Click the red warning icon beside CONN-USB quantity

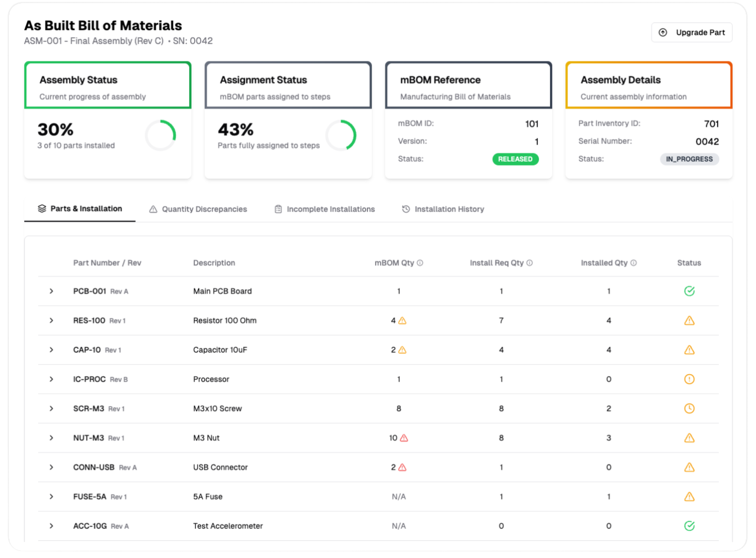(402, 467)
